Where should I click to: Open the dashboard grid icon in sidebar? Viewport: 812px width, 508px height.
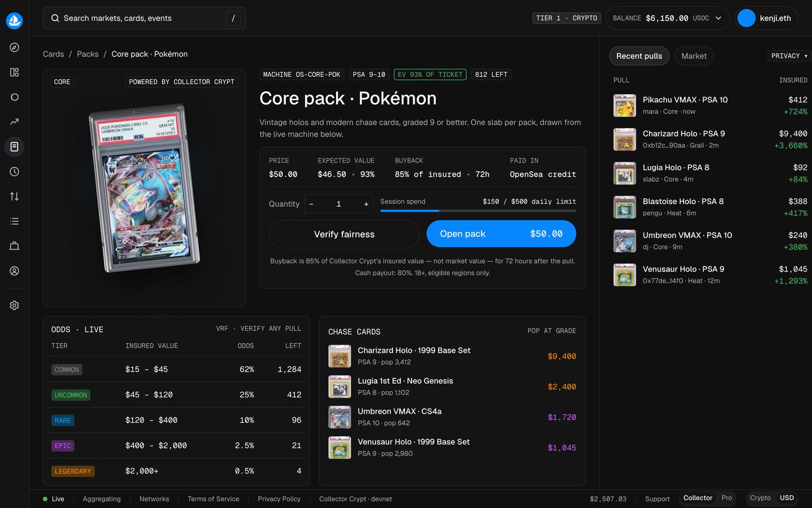point(15,72)
